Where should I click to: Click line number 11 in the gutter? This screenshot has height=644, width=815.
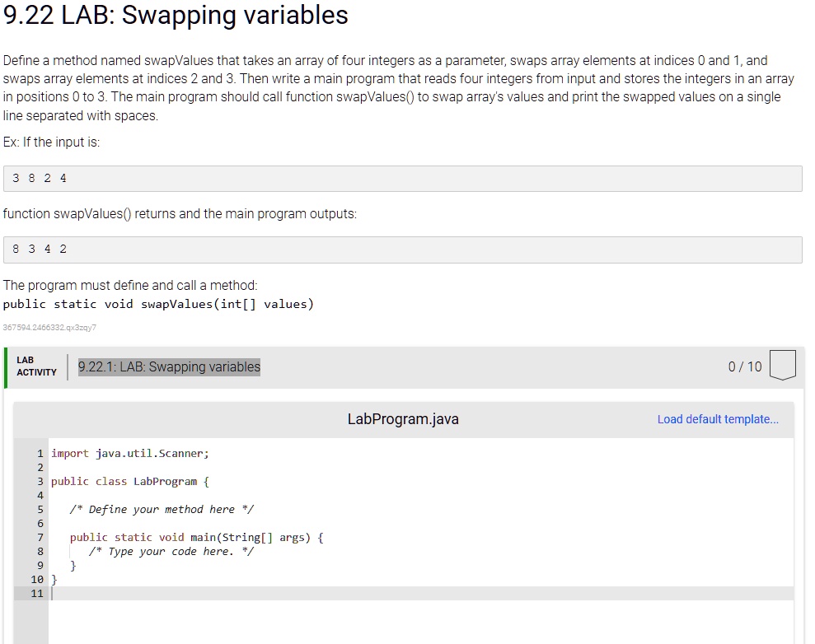pyautogui.click(x=36, y=593)
